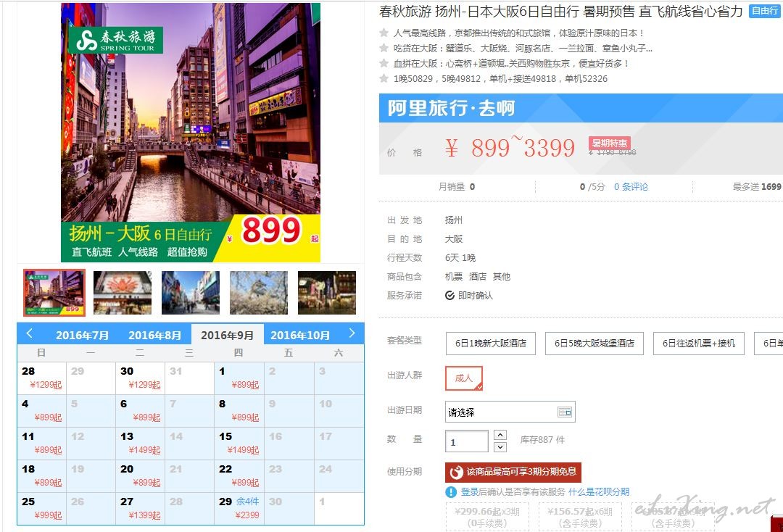Click the 暑期特惠 promotion badge

point(609,144)
